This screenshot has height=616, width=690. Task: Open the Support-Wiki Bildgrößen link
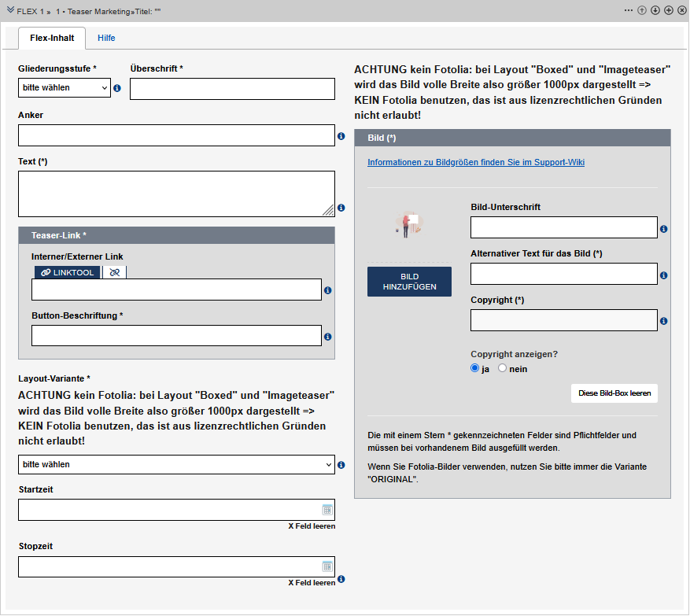point(475,163)
